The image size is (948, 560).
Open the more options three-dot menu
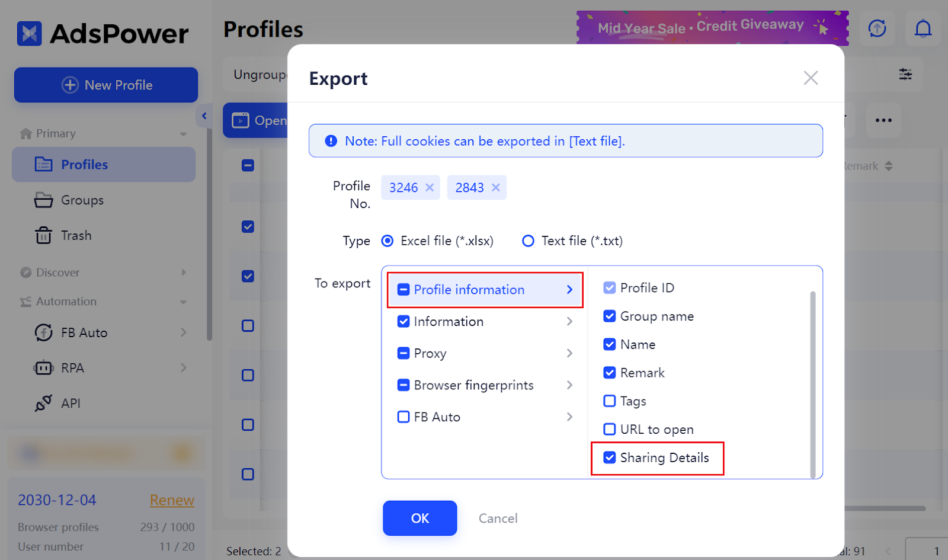883,120
